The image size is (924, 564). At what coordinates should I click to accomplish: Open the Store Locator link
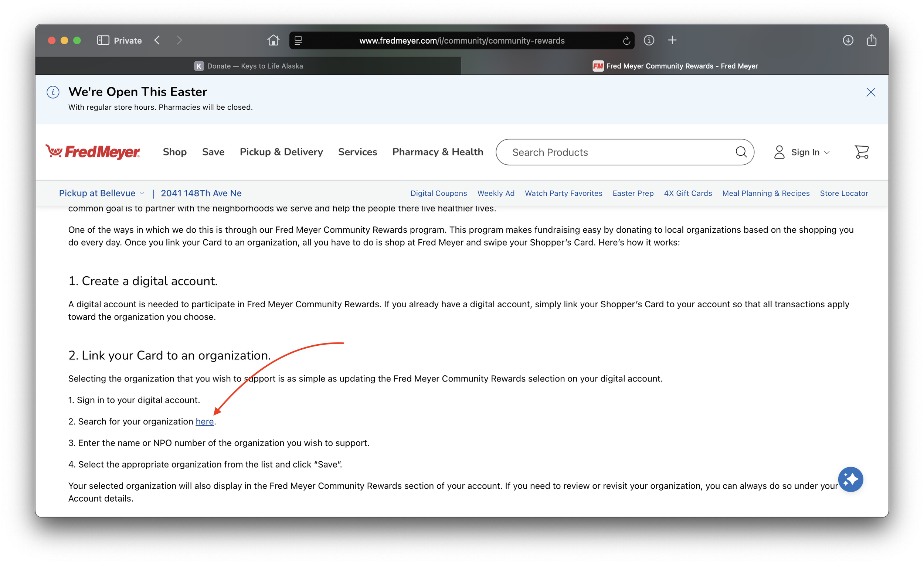[x=843, y=194]
